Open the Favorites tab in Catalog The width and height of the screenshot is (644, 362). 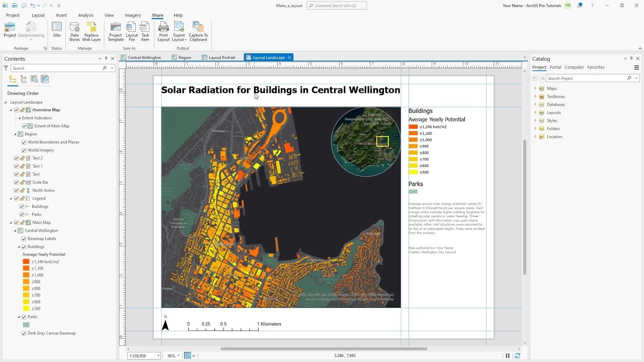[596, 67]
